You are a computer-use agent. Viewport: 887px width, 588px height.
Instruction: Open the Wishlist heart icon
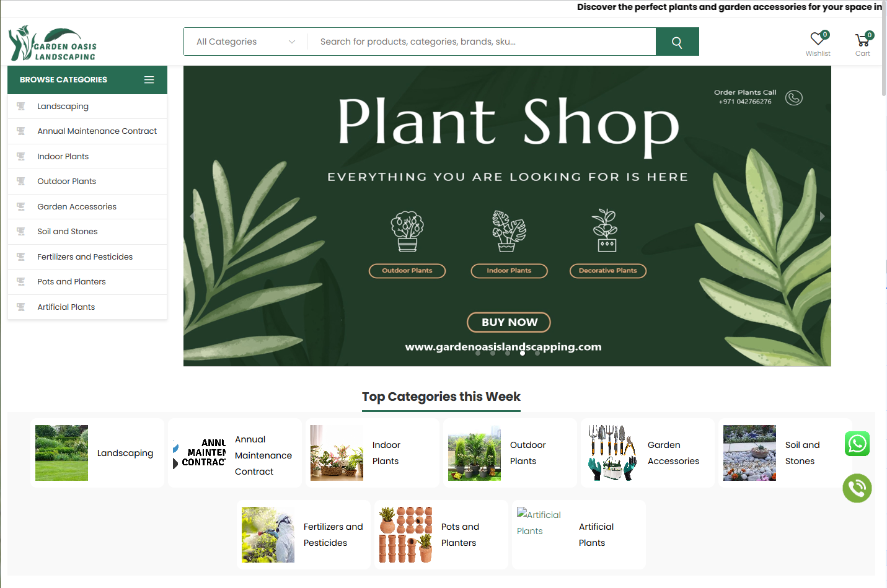tap(818, 39)
